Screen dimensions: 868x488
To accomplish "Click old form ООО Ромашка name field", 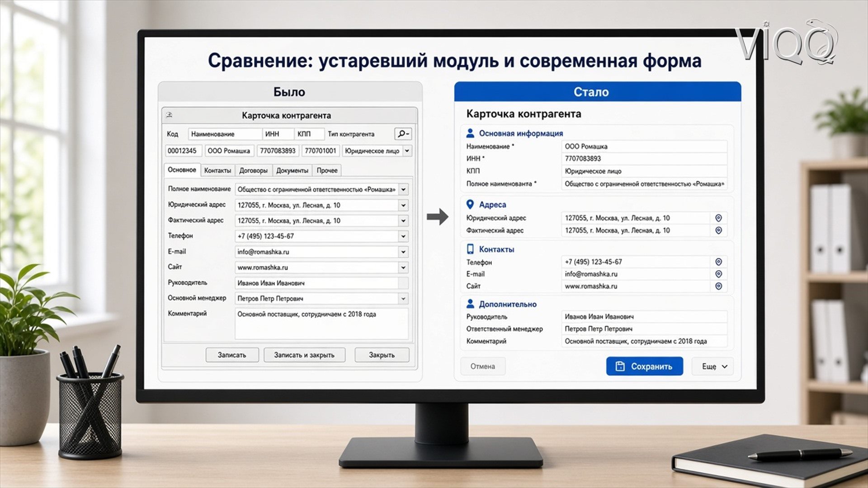I will pyautogui.click(x=229, y=150).
